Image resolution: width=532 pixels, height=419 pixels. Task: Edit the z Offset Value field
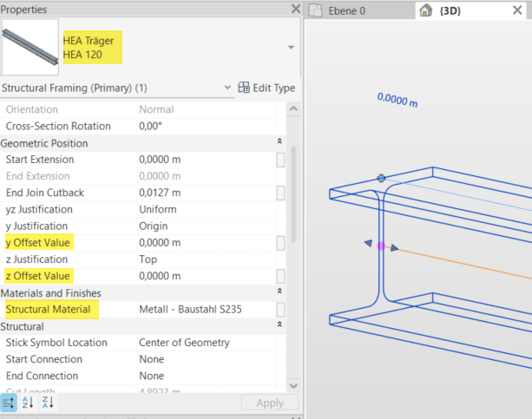click(x=207, y=276)
